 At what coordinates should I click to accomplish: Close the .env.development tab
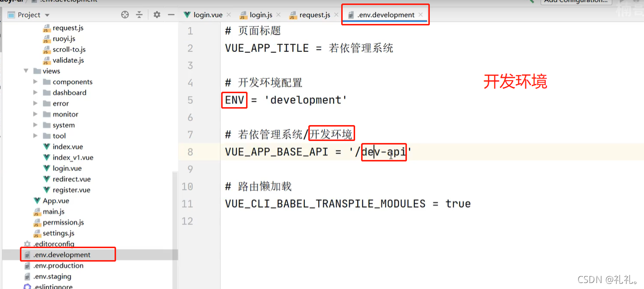(420, 15)
